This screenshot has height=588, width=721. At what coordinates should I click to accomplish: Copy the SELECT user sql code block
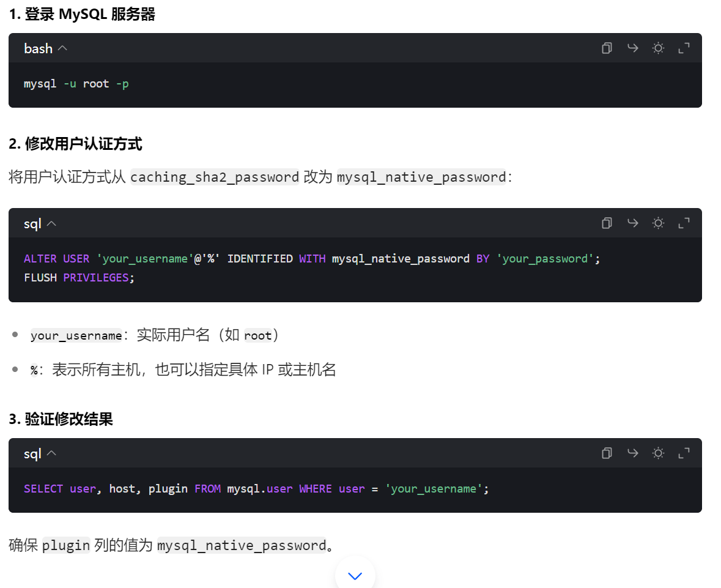[x=607, y=453]
